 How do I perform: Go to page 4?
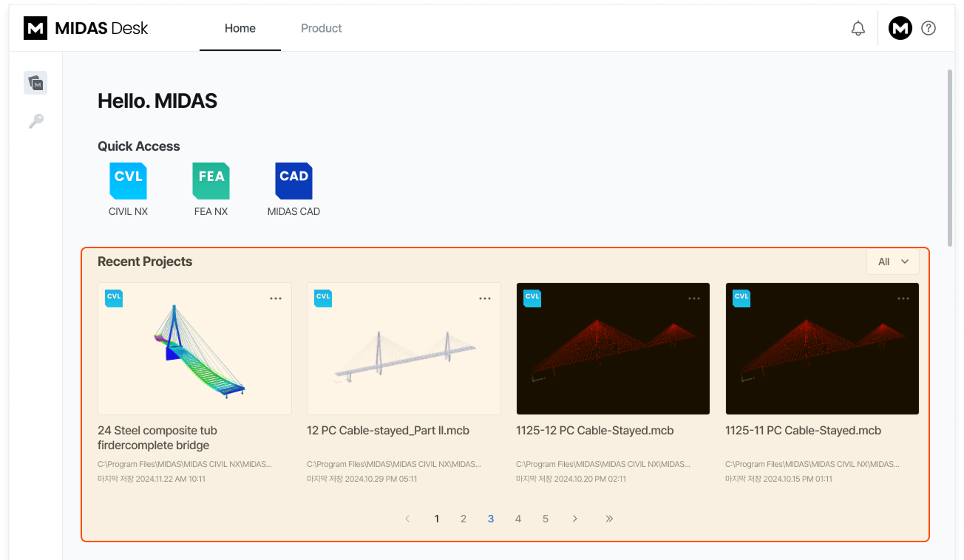click(x=518, y=519)
